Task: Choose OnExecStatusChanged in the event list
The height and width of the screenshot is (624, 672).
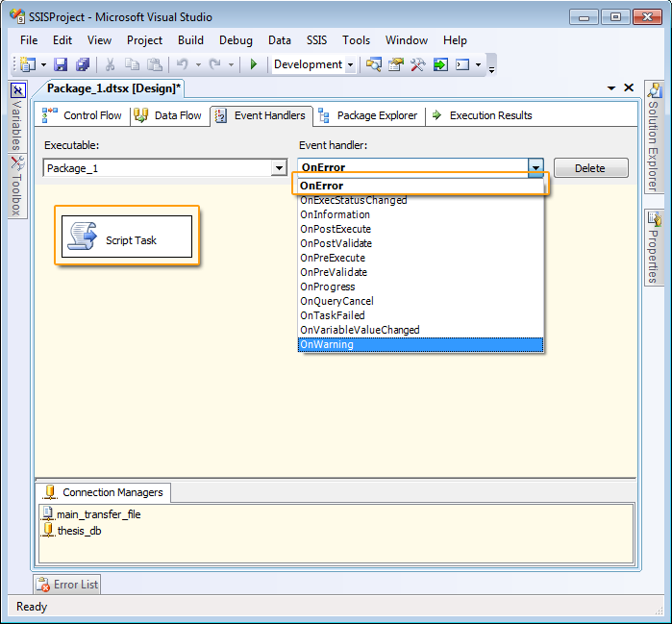Action: tap(420, 200)
